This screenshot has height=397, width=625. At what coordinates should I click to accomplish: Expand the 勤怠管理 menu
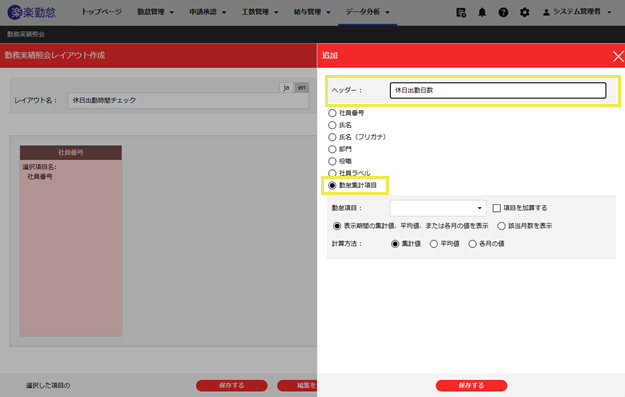point(155,12)
